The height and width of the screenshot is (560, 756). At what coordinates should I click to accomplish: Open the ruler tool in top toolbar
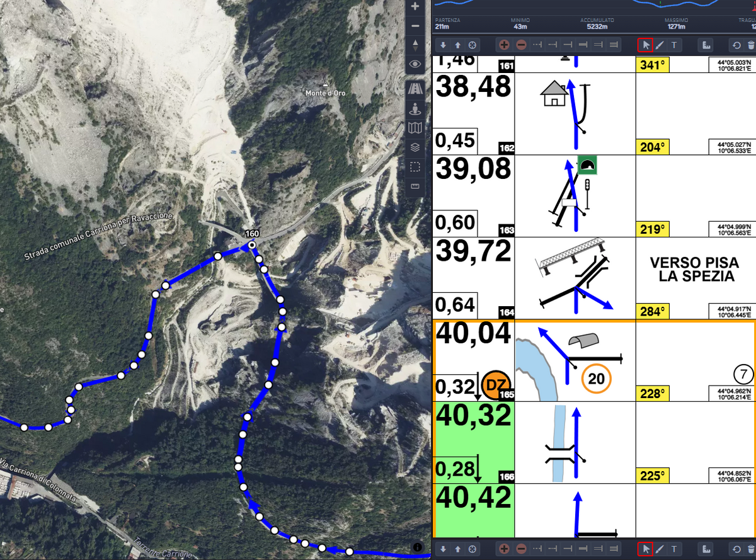(x=707, y=45)
